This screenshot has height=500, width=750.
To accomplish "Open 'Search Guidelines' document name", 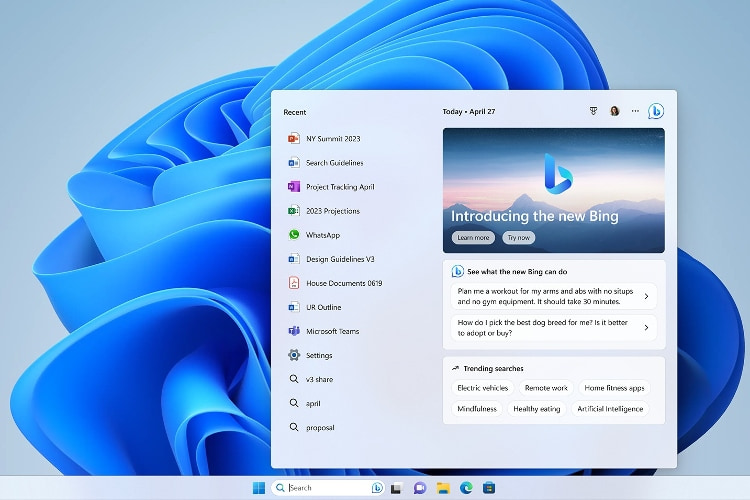I will point(334,163).
